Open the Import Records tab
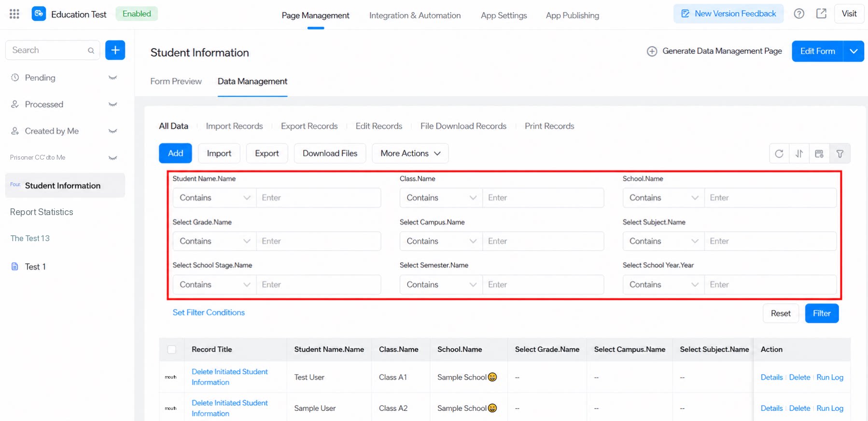 (x=234, y=126)
